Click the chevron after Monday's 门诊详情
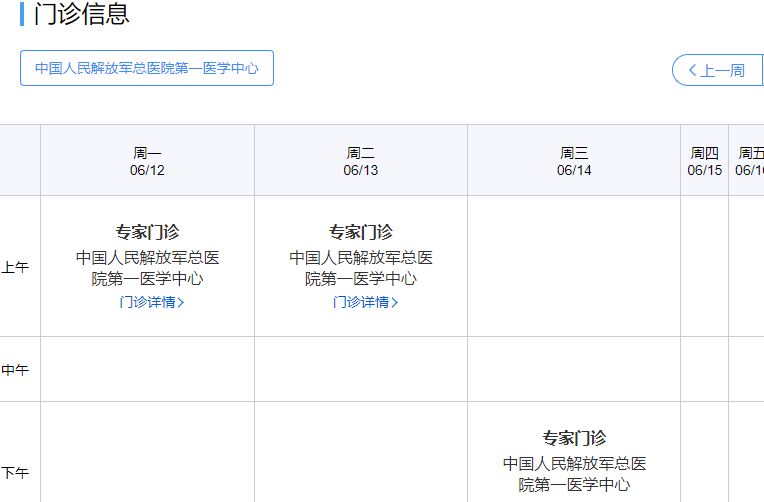The image size is (764, 502). click(x=181, y=303)
